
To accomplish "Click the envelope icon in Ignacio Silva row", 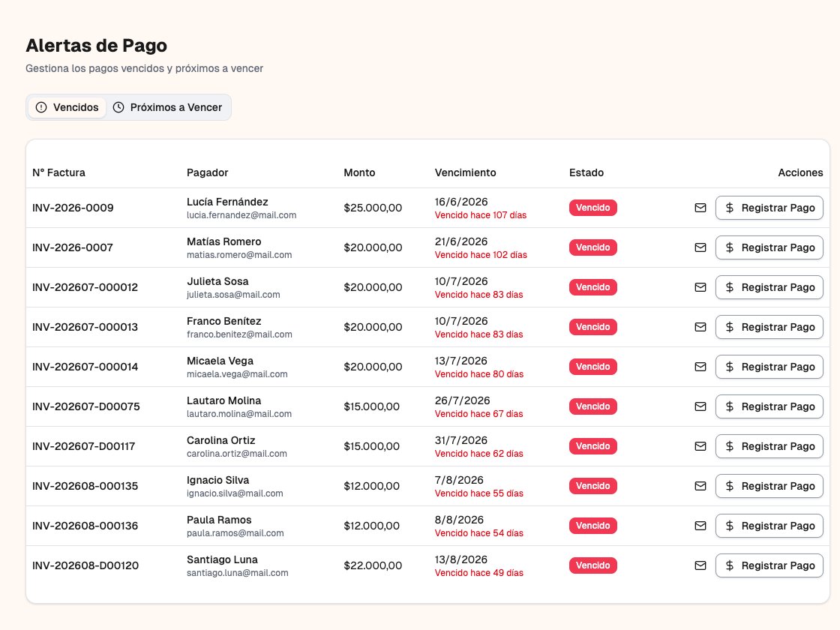I will click(x=700, y=486).
